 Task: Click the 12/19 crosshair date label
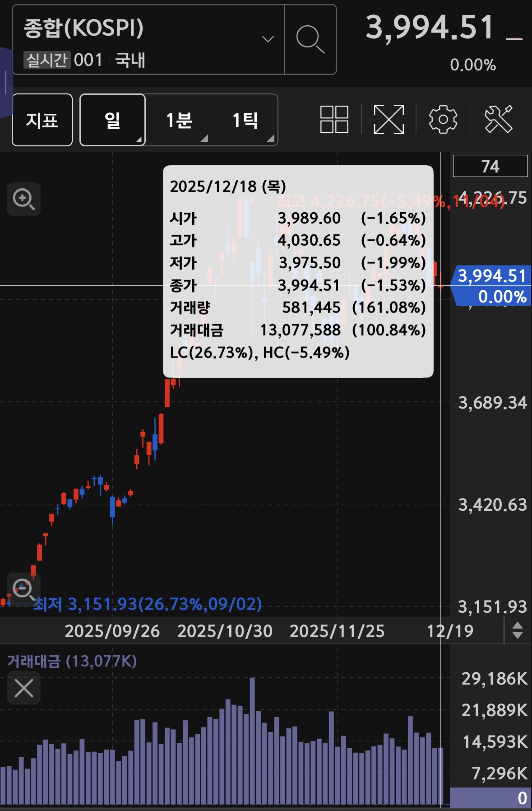pos(450,631)
